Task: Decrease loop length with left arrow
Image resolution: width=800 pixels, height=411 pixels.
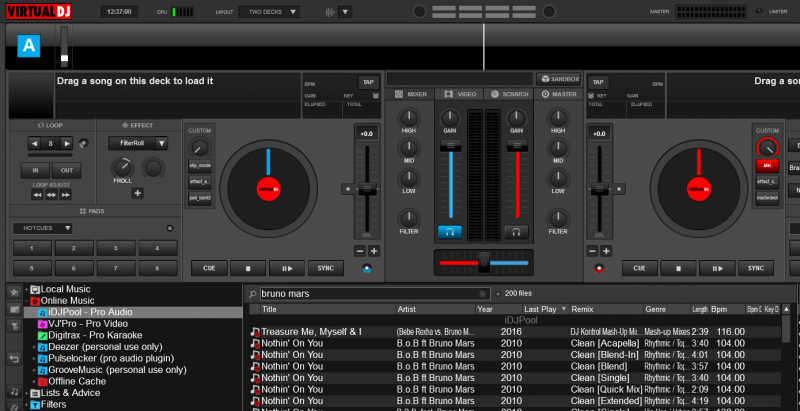Action: click(x=34, y=143)
